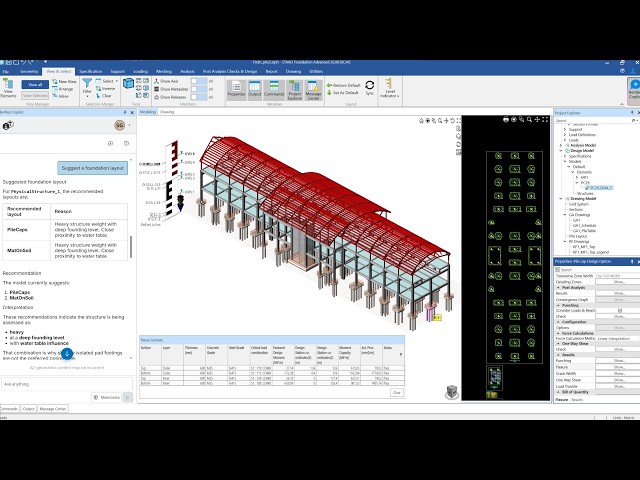This screenshot has height=480, width=640.
Task: Open the Meshing ribbon tab
Action: [x=164, y=71]
